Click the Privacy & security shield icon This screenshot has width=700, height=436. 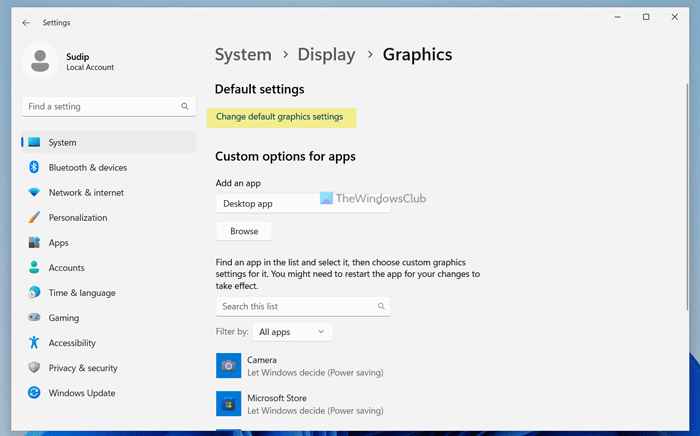tap(34, 368)
